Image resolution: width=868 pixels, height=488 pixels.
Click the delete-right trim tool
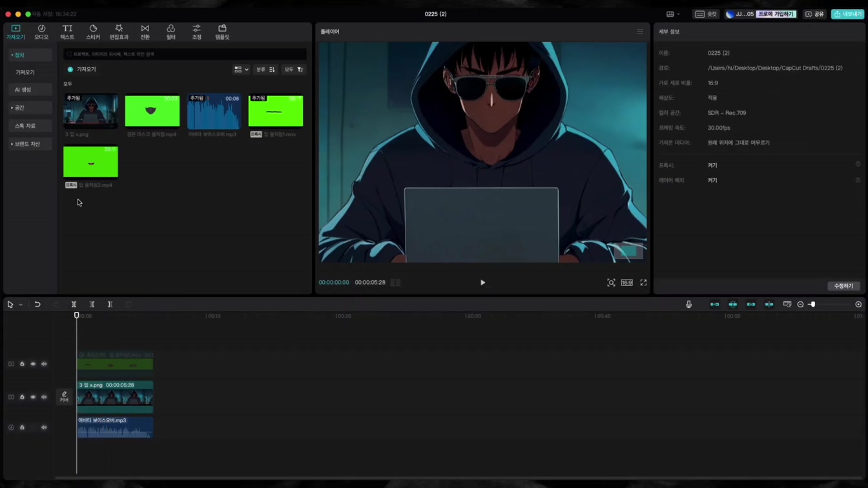click(x=110, y=305)
